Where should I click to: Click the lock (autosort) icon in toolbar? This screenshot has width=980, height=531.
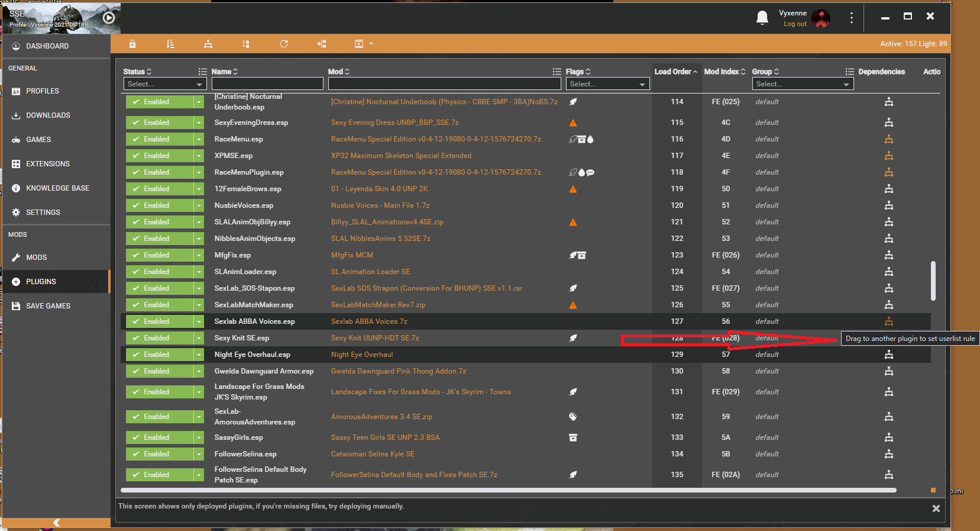point(132,44)
